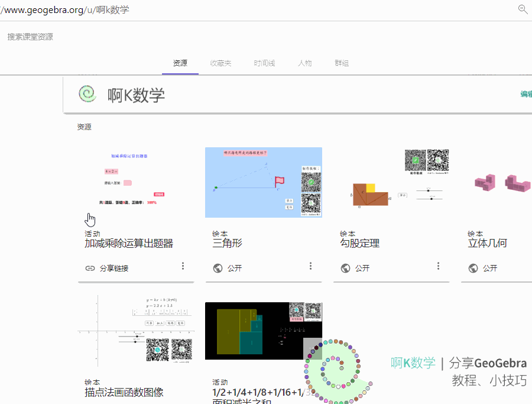Click the 啊K数学 profile name heading

click(136, 95)
